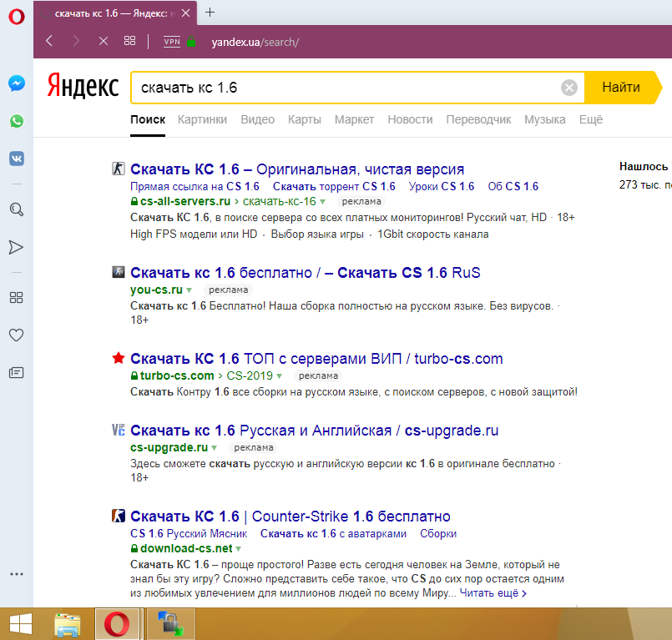Open the 'Сборки' sitelink
The width and height of the screenshot is (672, 640).
click(438, 534)
